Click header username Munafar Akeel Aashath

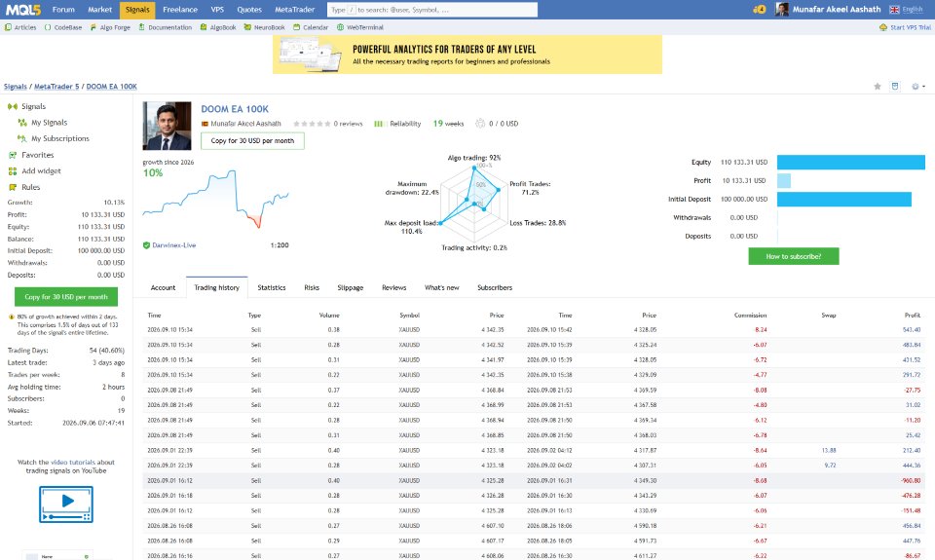pyautogui.click(x=837, y=10)
